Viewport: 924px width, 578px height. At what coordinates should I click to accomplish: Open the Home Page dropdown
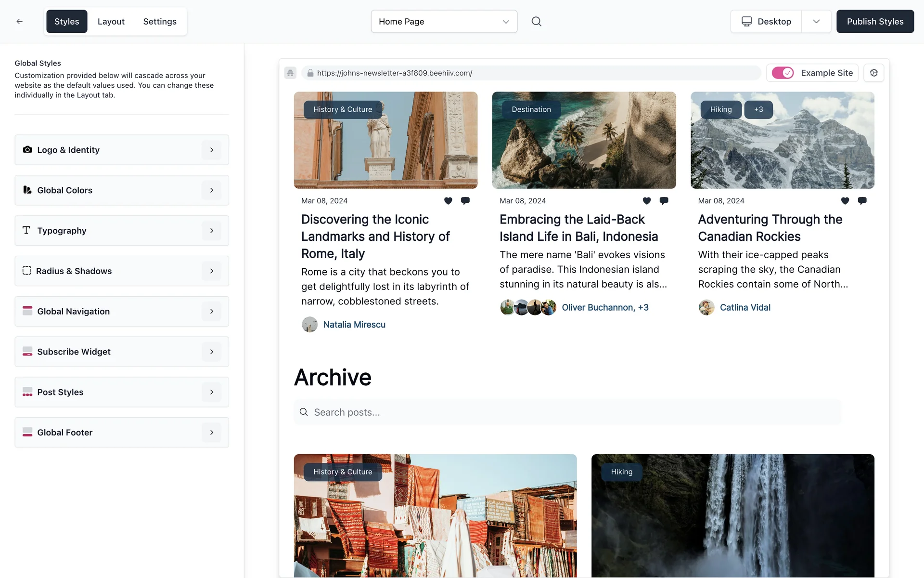click(444, 21)
